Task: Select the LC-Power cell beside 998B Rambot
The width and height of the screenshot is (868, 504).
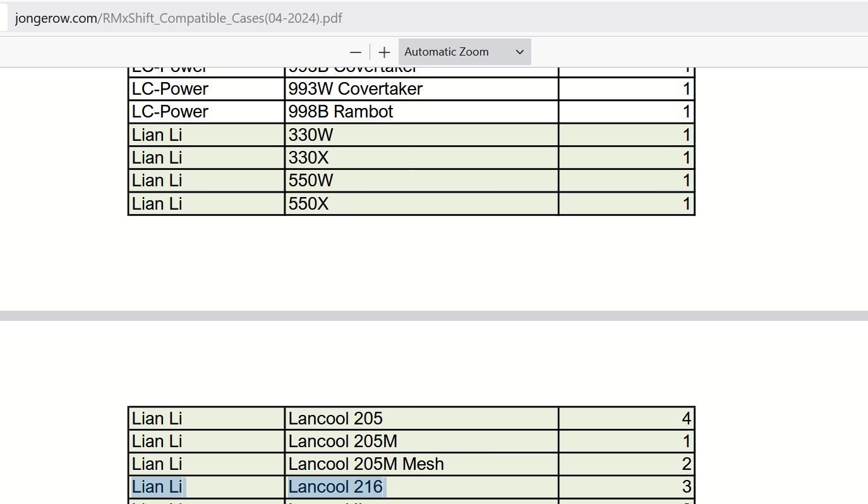Action: (207, 112)
